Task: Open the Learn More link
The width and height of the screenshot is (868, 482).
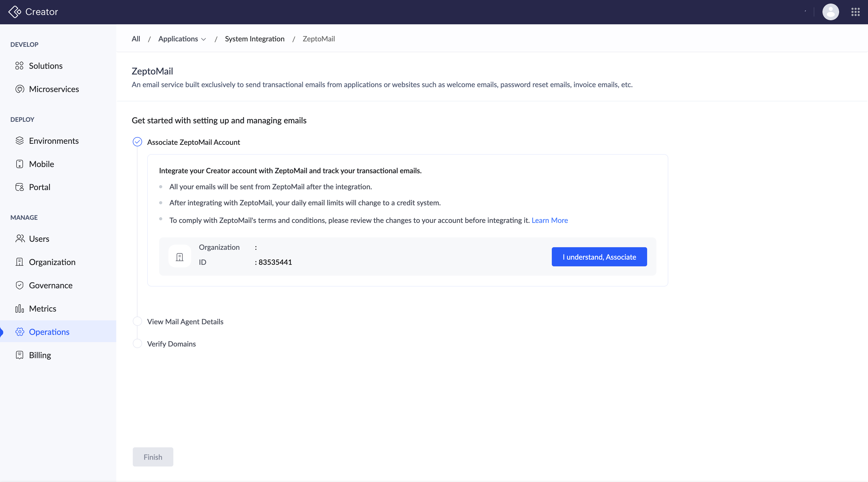Action: pyautogui.click(x=549, y=220)
